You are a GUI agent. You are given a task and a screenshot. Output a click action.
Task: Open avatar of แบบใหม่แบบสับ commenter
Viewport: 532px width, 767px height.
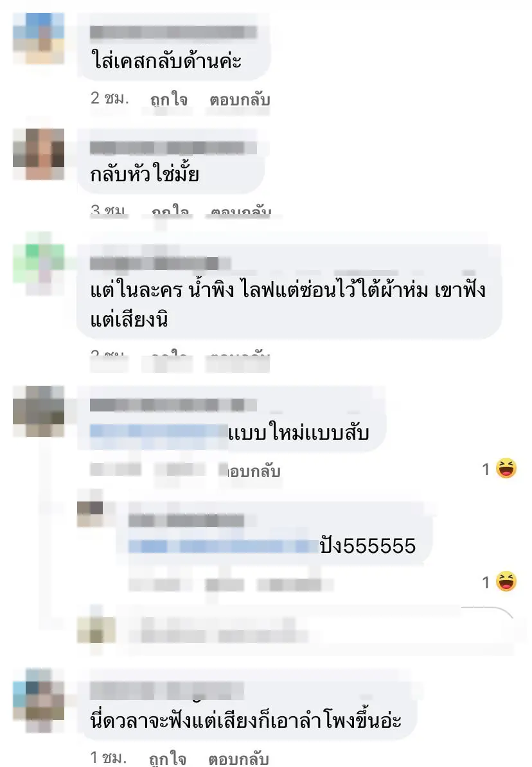pyautogui.click(x=39, y=411)
